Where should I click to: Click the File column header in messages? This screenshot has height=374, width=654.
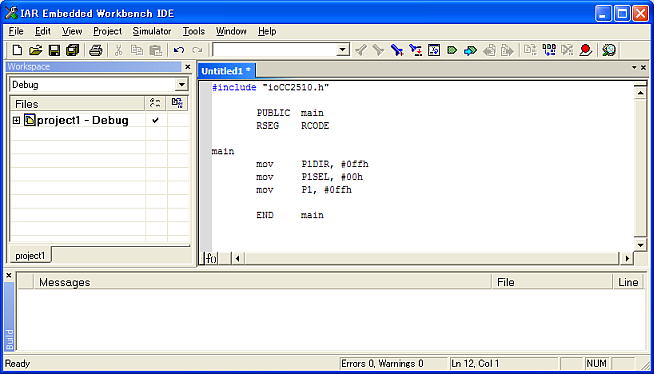tap(552, 282)
